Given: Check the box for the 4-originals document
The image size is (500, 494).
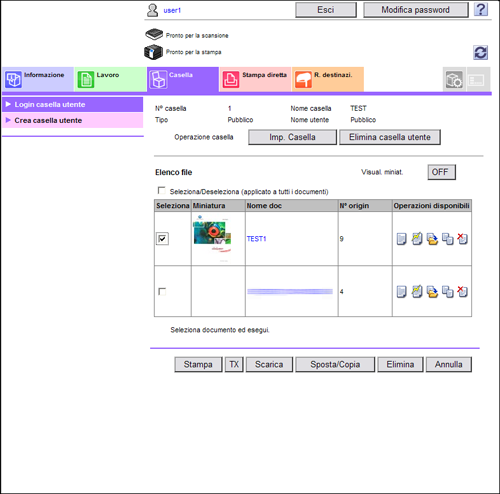Looking at the screenshot, I should (x=162, y=292).
